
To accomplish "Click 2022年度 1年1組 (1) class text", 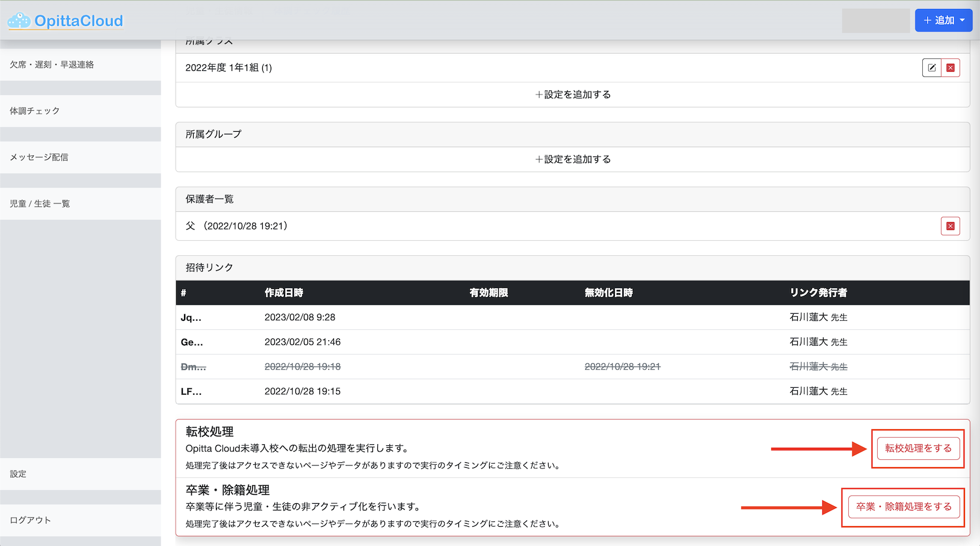I will click(x=229, y=68).
